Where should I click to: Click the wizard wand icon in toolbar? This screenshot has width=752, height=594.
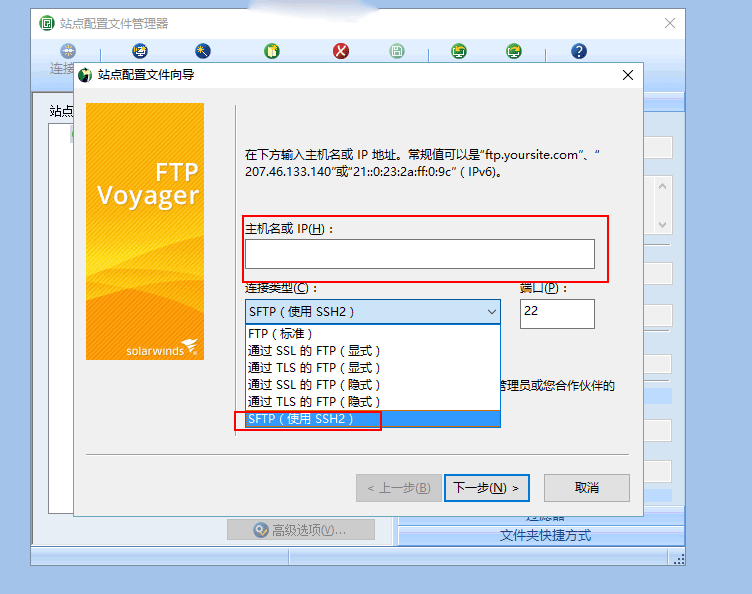pyautogui.click(x=203, y=51)
